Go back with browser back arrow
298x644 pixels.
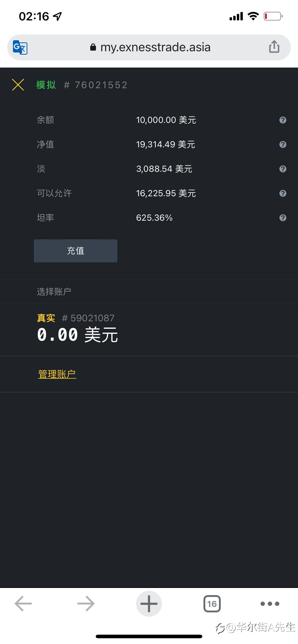point(23,604)
